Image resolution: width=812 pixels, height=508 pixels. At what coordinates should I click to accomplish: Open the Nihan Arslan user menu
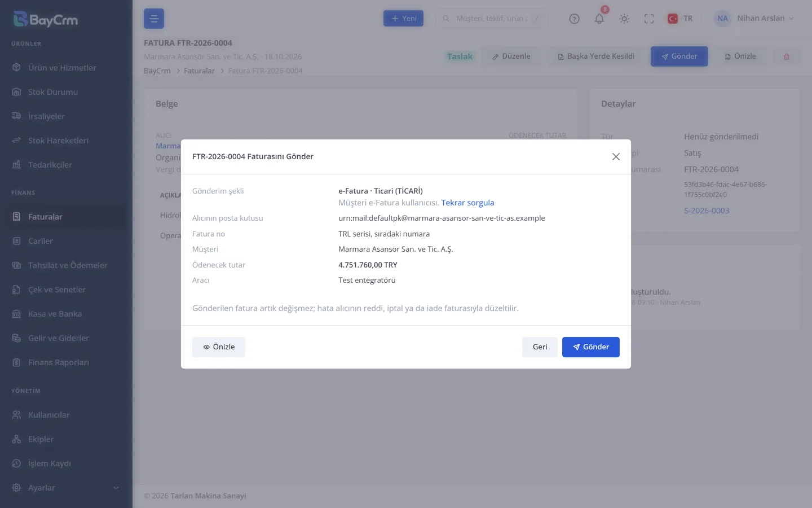click(x=754, y=19)
